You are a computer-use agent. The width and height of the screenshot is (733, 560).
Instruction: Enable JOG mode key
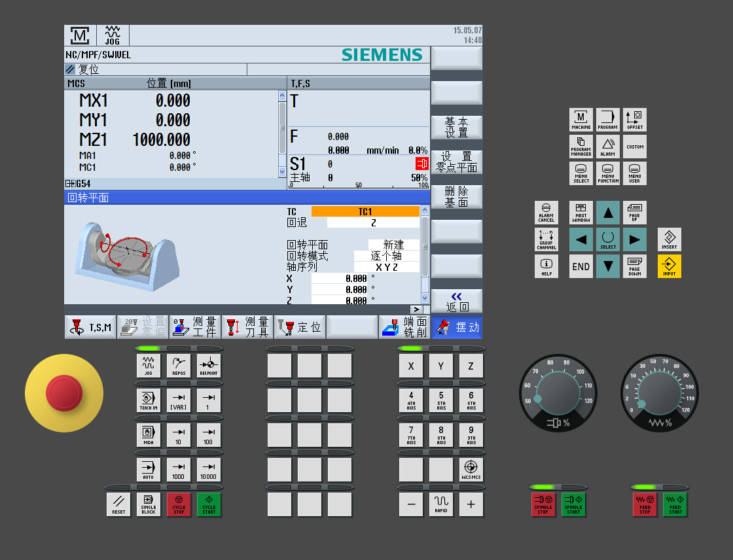coord(149,366)
